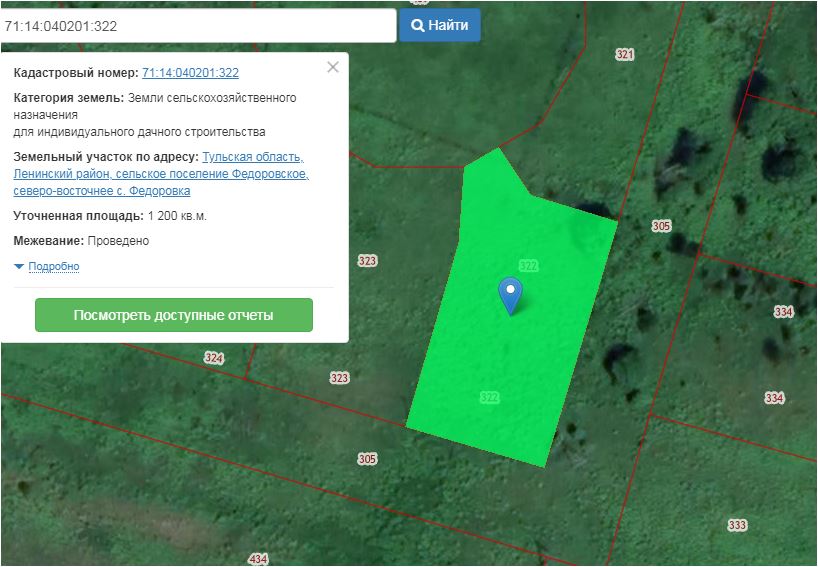The image size is (818, 567).
Task: Click parcel label 321 on the map
Action: 625,55
